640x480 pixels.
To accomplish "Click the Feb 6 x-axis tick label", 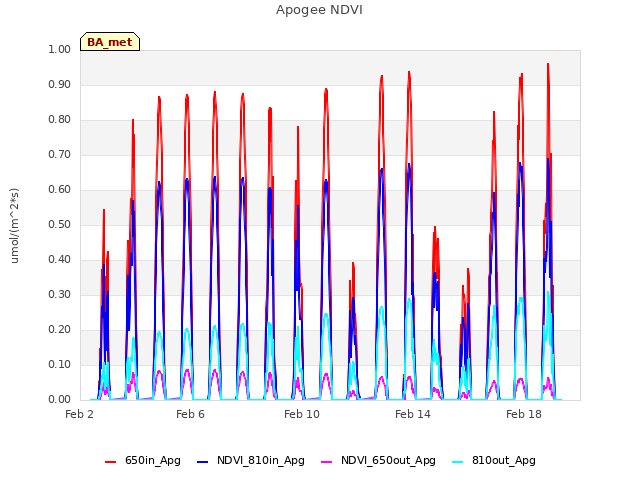I will [x=190, y=414].
